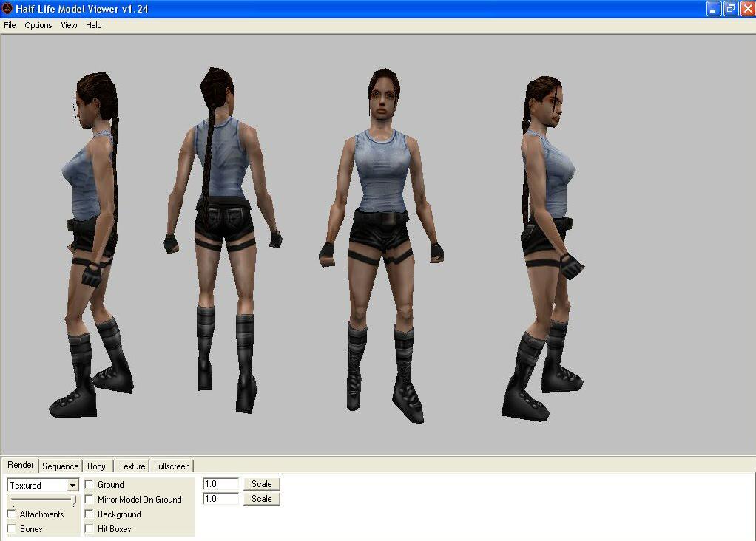Enable the Attachments checkbox
The image size is (756, 541).
(12, 514)
